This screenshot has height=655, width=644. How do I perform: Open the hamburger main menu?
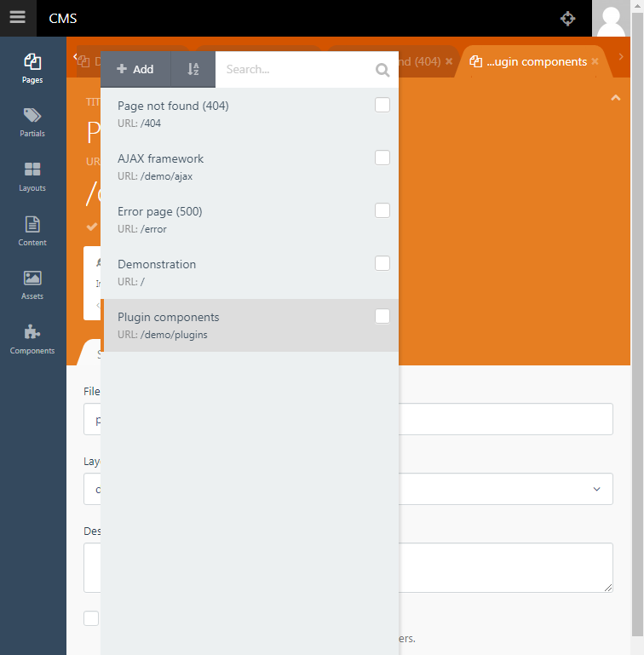(x=18, y=18)
